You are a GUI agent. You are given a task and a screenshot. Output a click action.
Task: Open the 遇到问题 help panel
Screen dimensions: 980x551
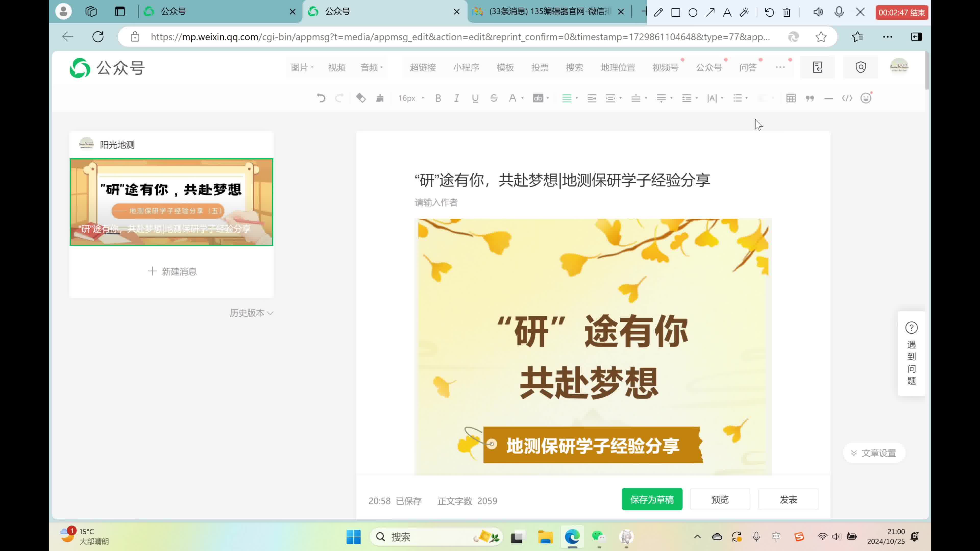pos(911,353)
